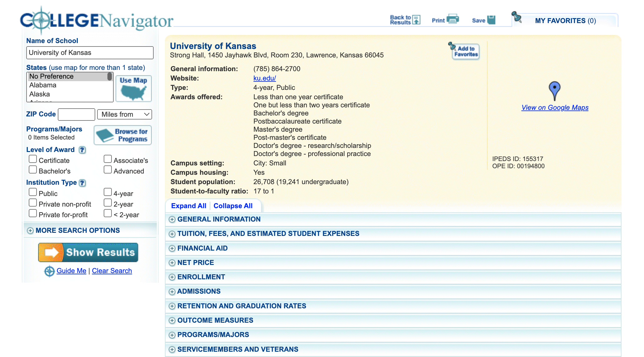Click the States list scrollbar thumb
644x357 pixels.
(110, 76)
